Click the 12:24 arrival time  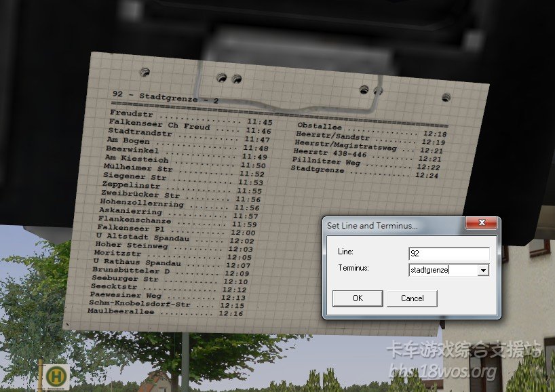[x=427, y=175]
